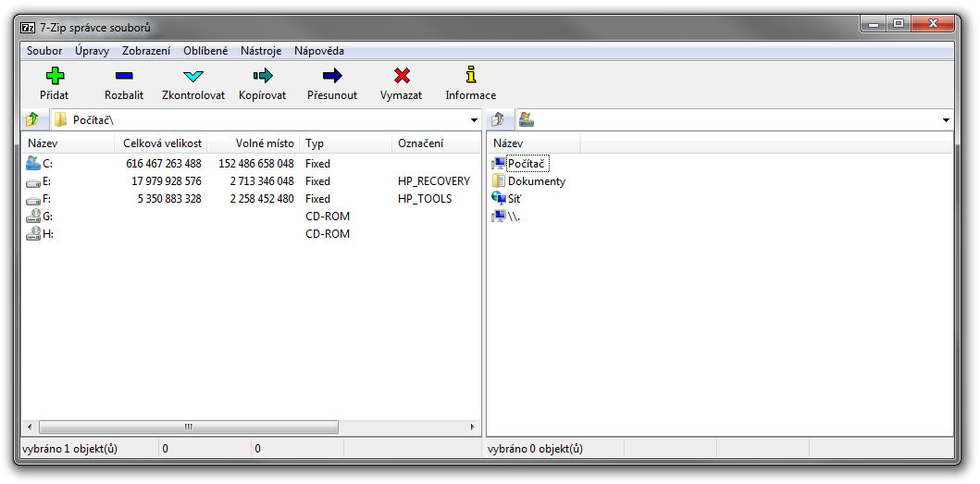Select the C: size 616 467 263 488
The image size is (980, 484).
pyautogui.click(x=164, y=164)
